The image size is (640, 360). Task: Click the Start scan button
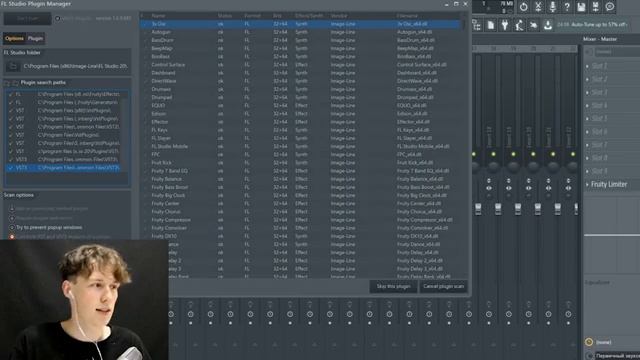click(27, 18)
